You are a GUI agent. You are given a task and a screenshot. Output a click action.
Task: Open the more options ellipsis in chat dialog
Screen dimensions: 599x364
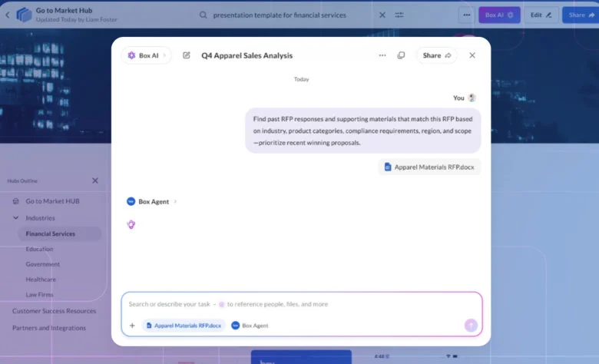tap(382, 55)
